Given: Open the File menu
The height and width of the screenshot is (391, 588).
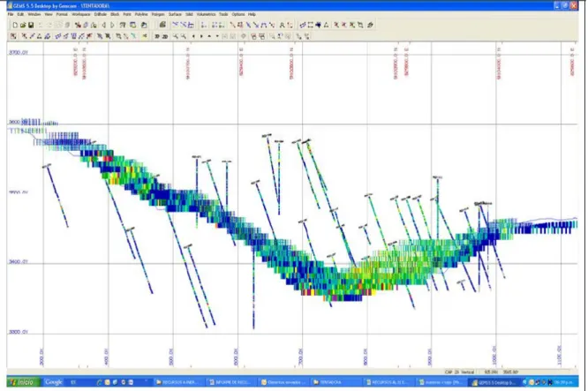Looking at the screenshot, I should 11,14.
